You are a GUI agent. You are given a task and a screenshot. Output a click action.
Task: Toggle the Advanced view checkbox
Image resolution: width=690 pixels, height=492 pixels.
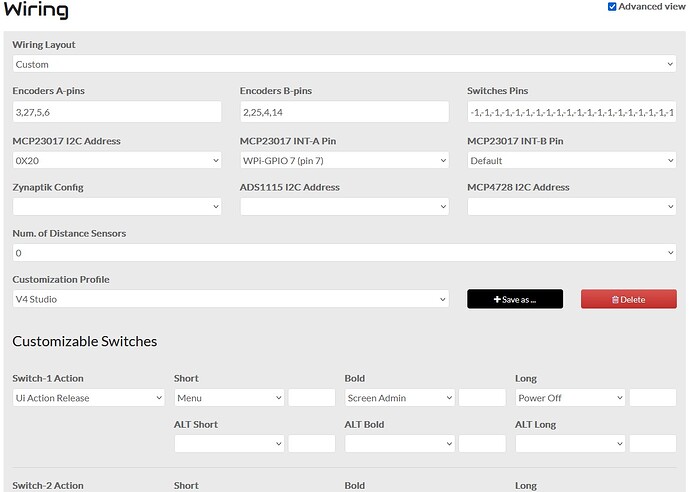(612, 7)
